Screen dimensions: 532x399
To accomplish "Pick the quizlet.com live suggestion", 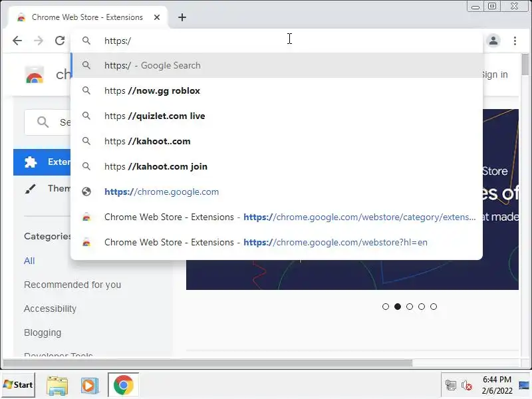I will (277, 116).
